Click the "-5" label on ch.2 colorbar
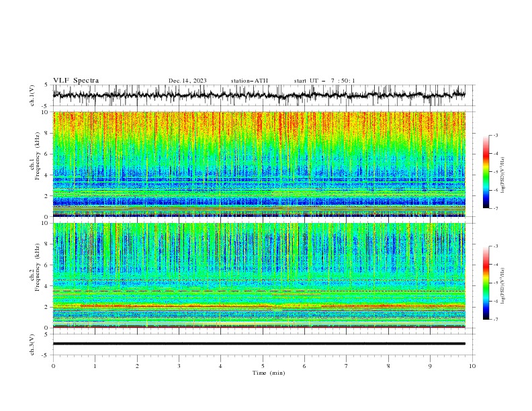 pyautogui.click(x=495, y=283)
